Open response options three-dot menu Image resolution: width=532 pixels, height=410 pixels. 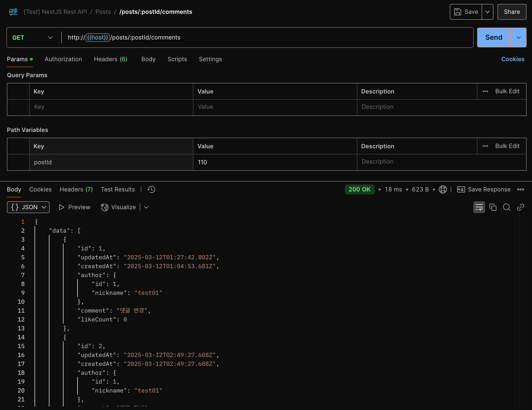click(x=520, y=189)
